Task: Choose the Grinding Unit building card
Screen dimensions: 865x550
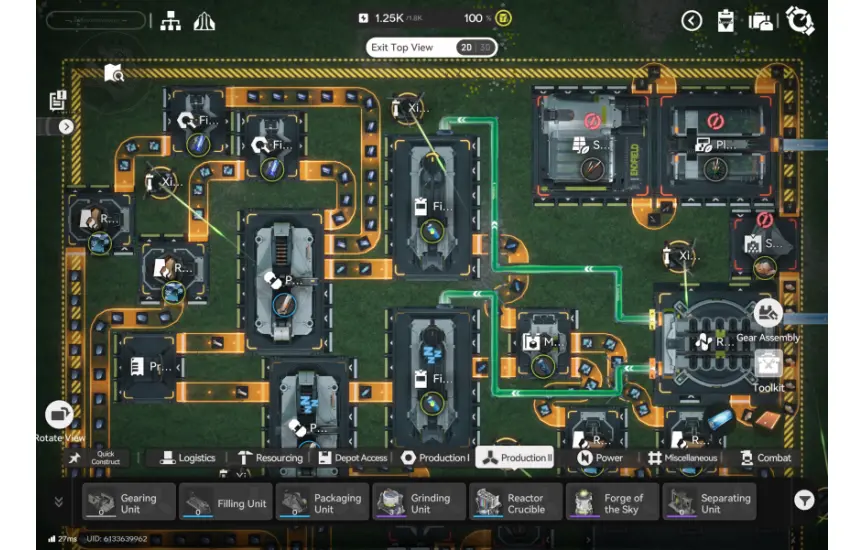Action: pyautogui.click(x=419, y=501)
